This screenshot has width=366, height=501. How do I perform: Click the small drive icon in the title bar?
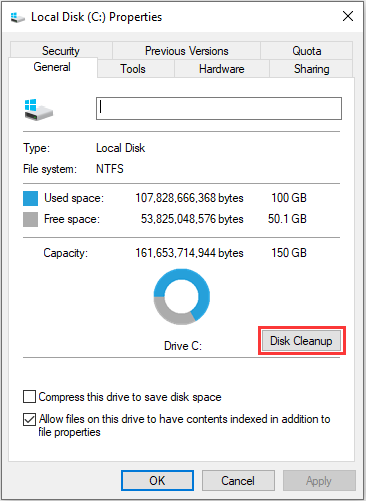click(17, 17)
